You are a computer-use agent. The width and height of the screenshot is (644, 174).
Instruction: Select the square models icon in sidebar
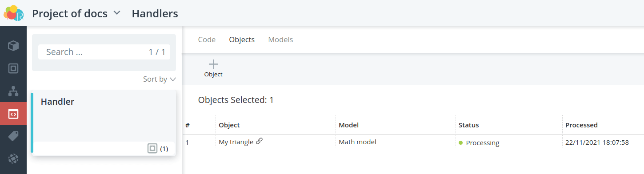pos(13,68)
